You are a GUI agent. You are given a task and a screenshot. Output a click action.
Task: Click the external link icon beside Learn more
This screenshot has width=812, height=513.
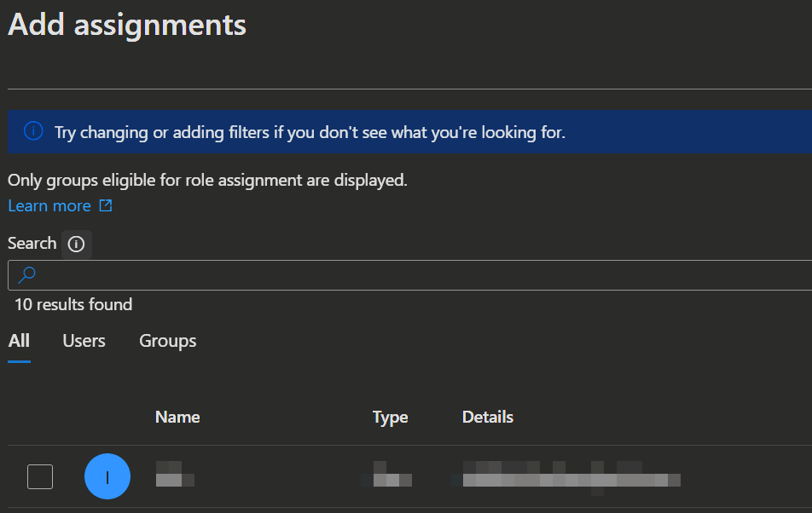coord(106,206)
